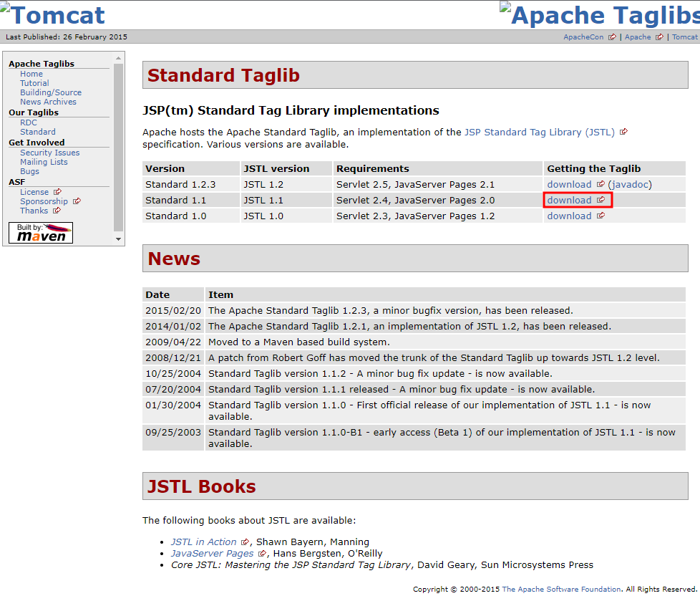Open the License link
The image size is (700, 606).
(x=34, y=192)
